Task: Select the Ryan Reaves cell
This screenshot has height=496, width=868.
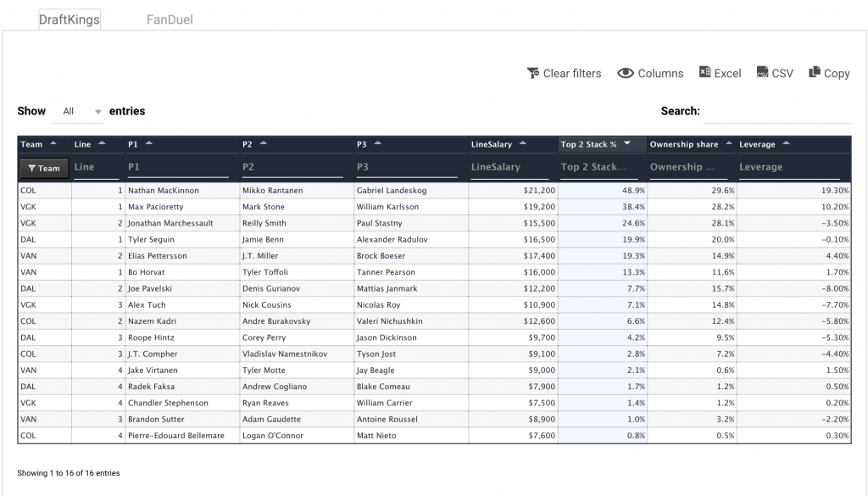Action: [x=297, y=403]
